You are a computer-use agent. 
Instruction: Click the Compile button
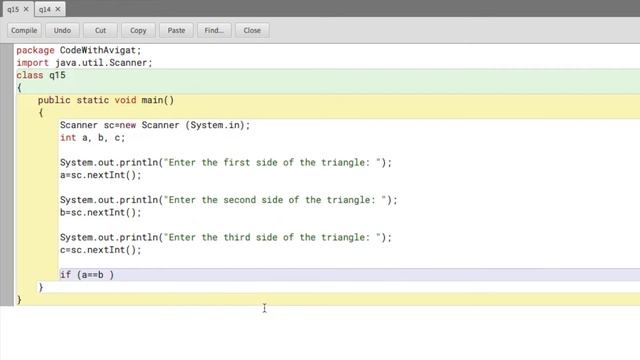click(24, 30)
